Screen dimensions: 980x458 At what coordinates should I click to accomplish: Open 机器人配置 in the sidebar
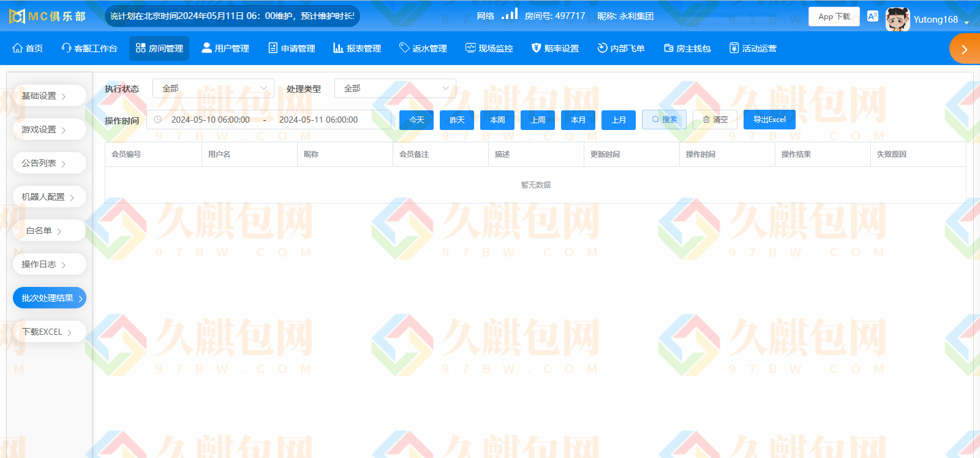50,197
